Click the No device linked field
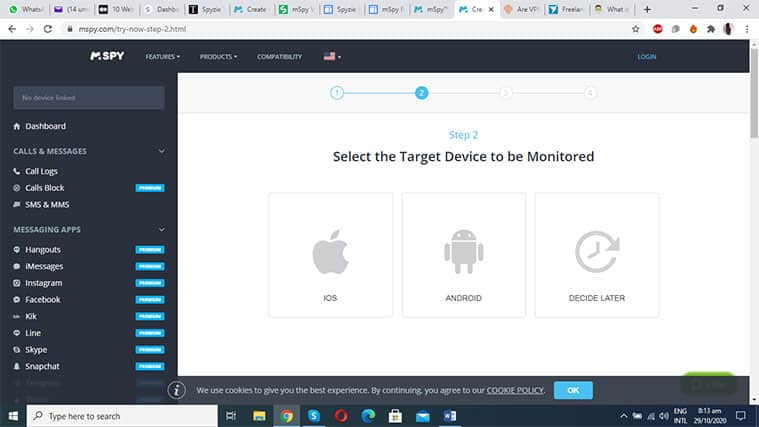This screenshot has height=427, width=759. 89,98
